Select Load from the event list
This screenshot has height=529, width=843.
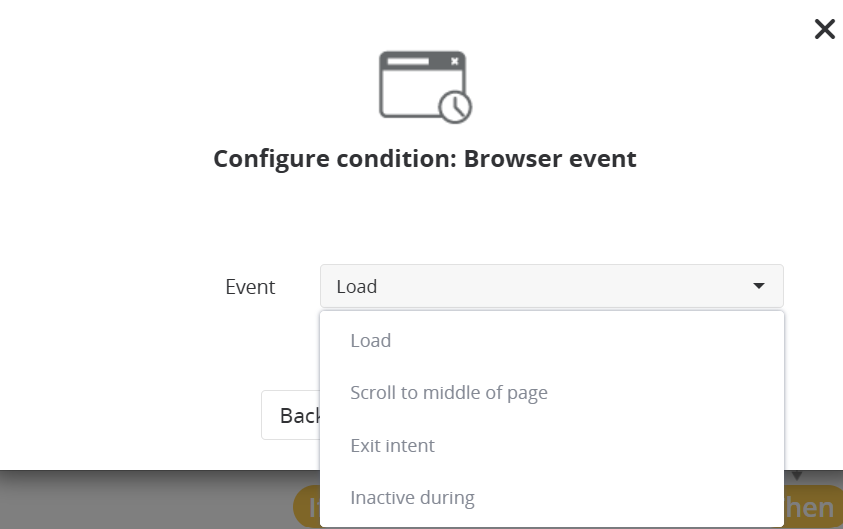(x=371, y=341)
